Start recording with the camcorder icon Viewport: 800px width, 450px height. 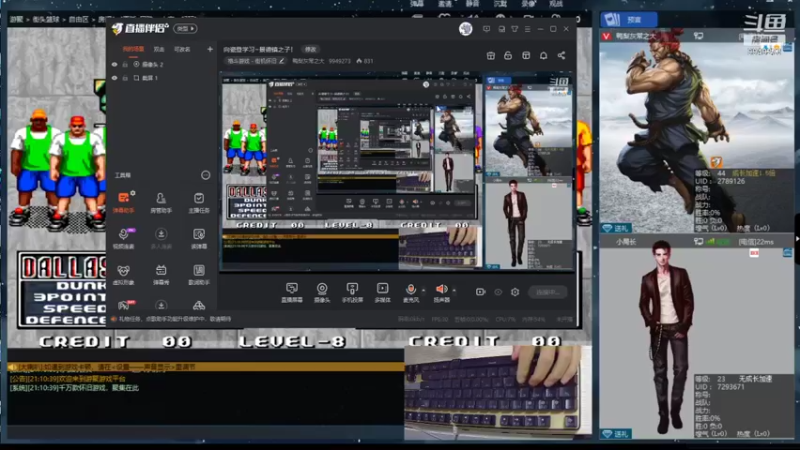pyautogui.click(x=481, y=292)
